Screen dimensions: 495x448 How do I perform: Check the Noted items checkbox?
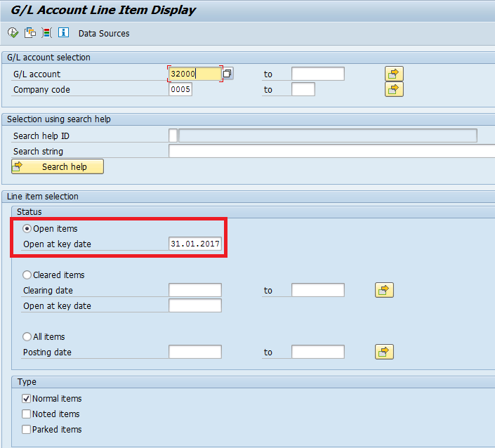(27, 414)
